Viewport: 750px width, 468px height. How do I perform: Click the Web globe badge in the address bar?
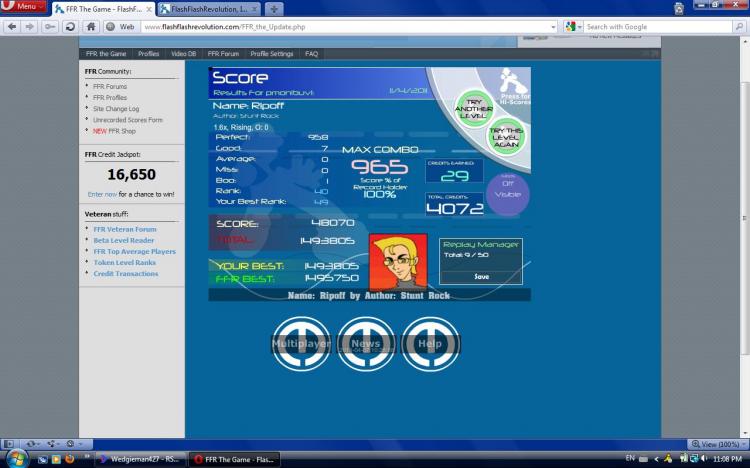[x=121, y=27]
